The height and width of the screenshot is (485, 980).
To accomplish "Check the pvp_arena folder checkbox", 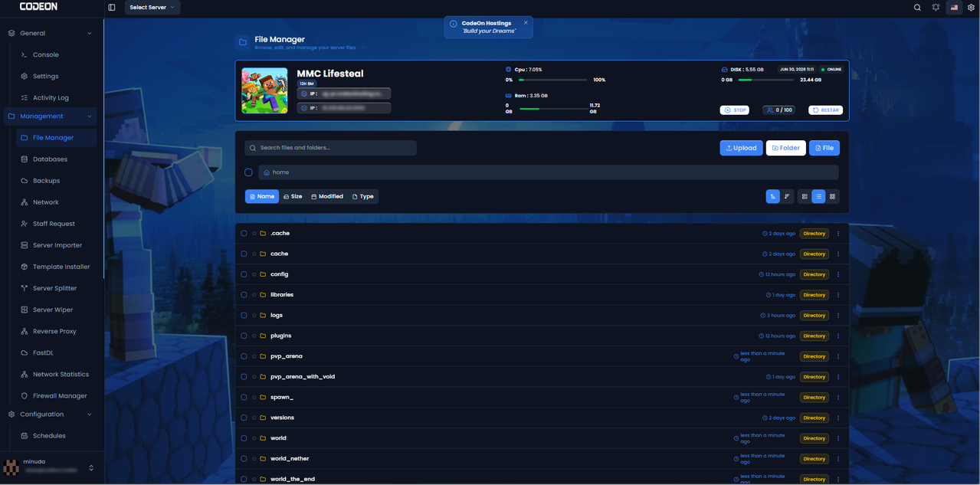I will 244,356.
